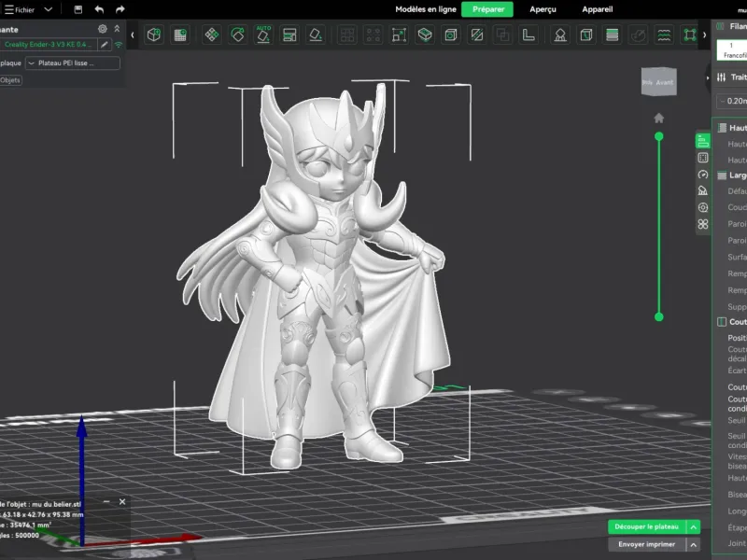Open the Appareil tab

(x=597, y=9)
